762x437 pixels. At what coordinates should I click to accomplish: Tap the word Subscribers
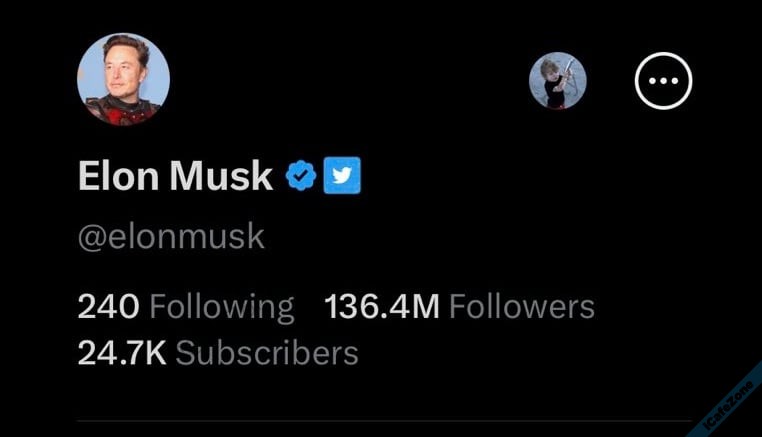(267, 352)
